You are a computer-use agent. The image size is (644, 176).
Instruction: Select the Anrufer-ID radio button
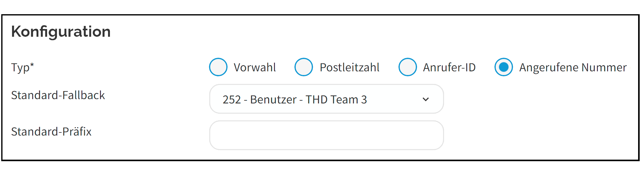point(408,67)
